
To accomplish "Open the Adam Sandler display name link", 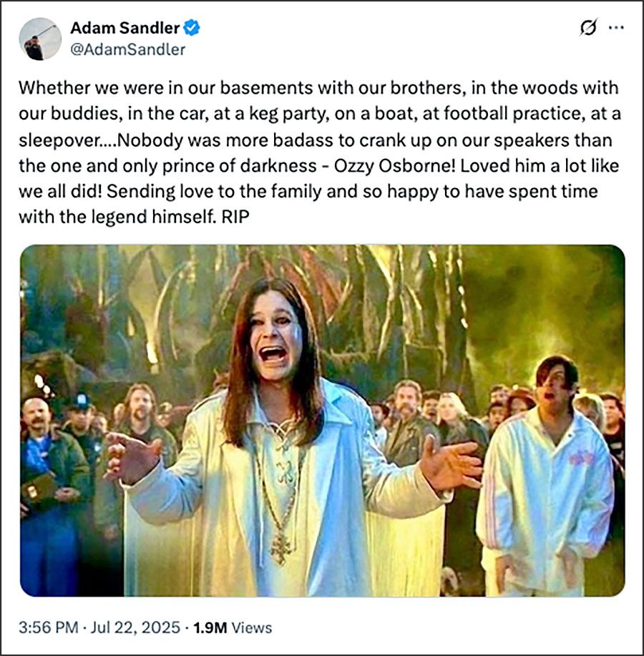I will tap(124, 29).
